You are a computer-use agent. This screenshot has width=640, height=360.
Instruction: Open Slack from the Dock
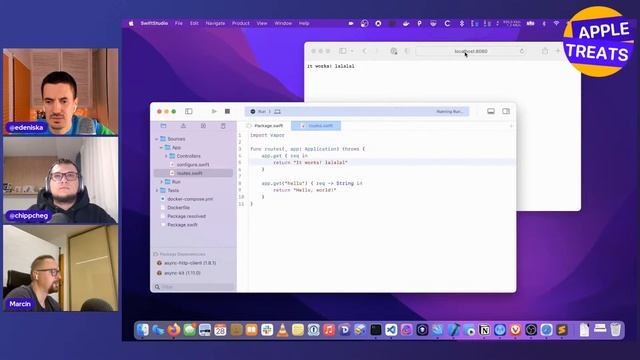pyautogui.click(x=267, y=330)
